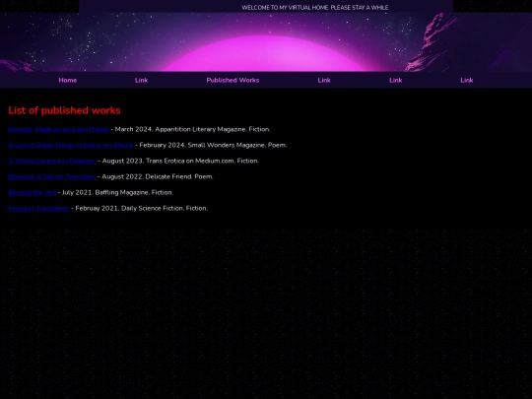532x399 pixels.
Task: Open the 'Found in Translation' story link
Action: (38, 208)
